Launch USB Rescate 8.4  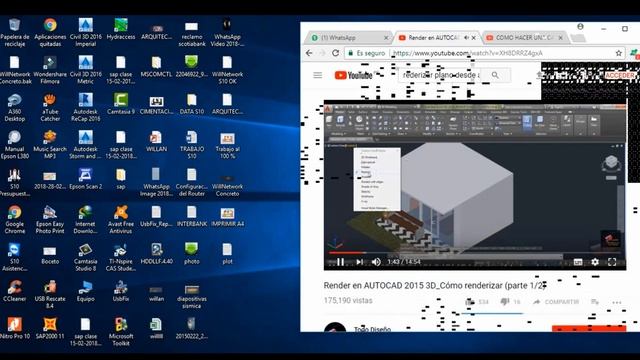(50, 294)
